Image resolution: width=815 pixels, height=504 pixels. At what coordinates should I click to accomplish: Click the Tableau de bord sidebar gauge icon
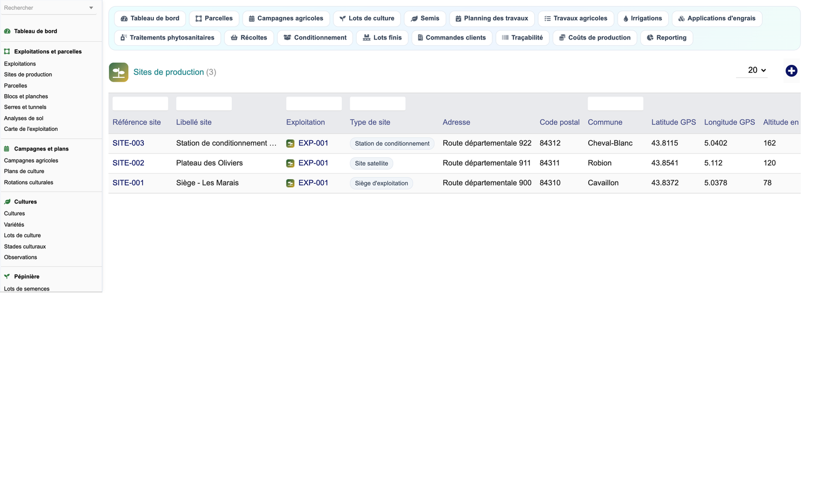click(x=7, y=32)
